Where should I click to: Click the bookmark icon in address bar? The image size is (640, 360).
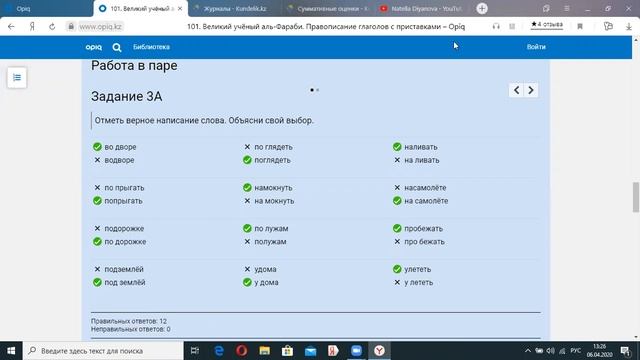[x=580, y=27]
